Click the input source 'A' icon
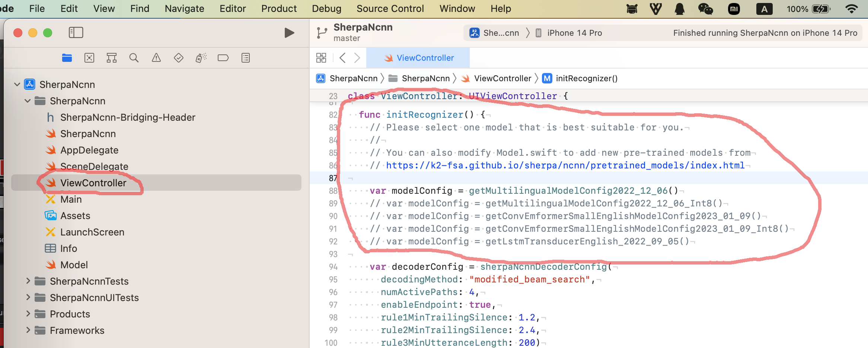 click(764, 9)
